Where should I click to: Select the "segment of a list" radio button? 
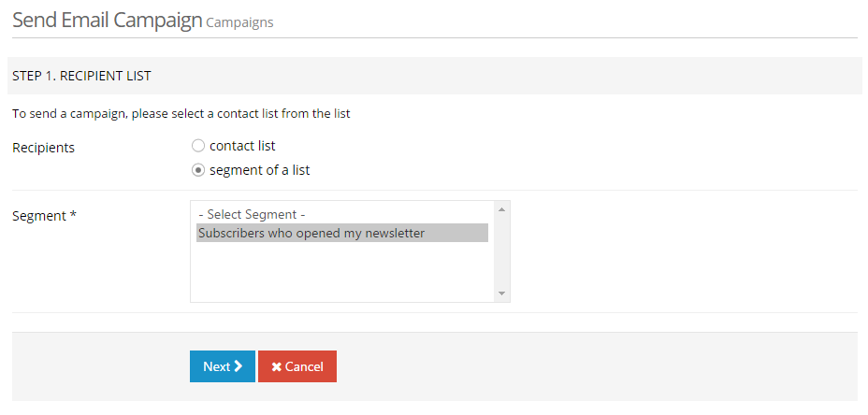tap(197, 170)
